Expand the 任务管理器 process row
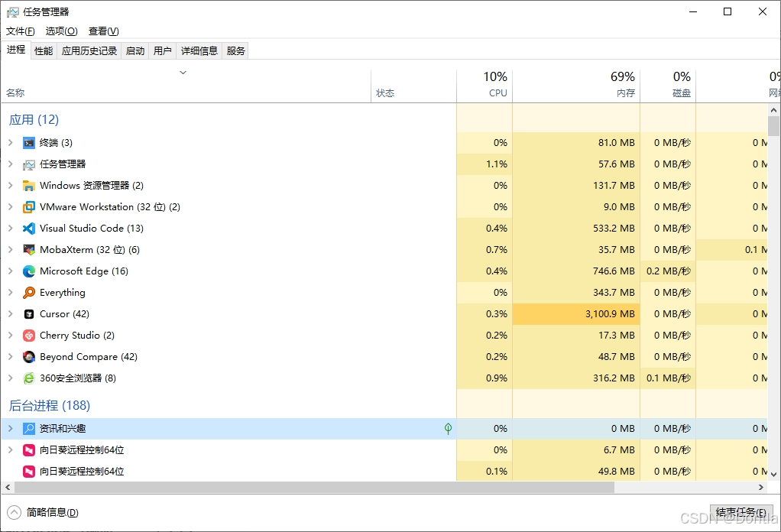Screen dimensions: 781x532 point(11,164)
